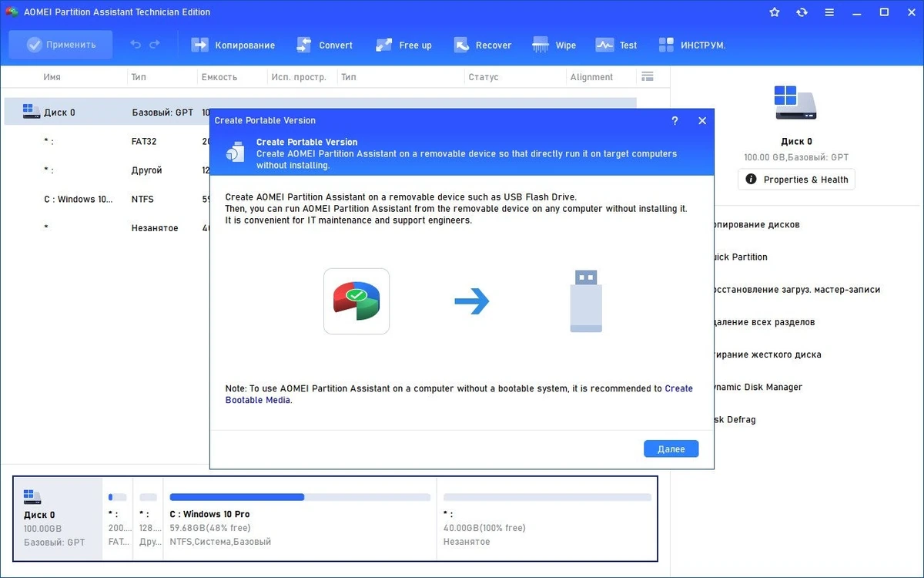924x578 pixels.
Task: Click the redo arrow icon
Action: click(155, 45)
